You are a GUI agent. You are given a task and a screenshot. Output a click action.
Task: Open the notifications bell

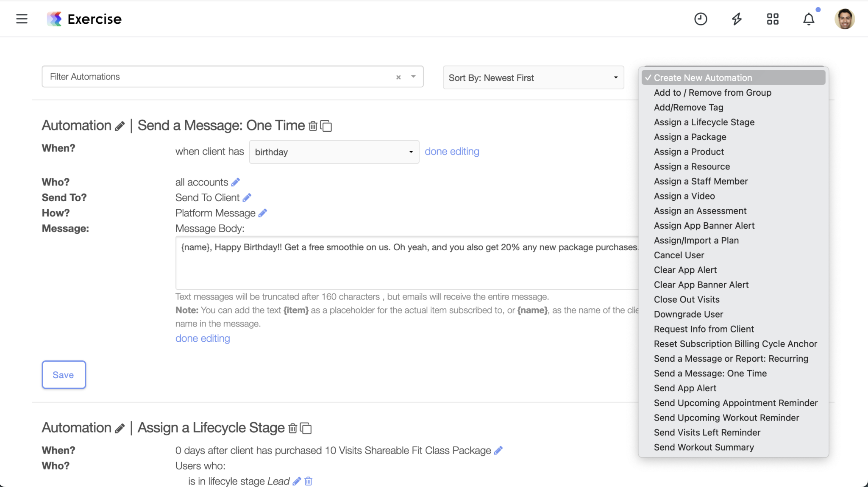pyautogui.click(x=809, y=19)
